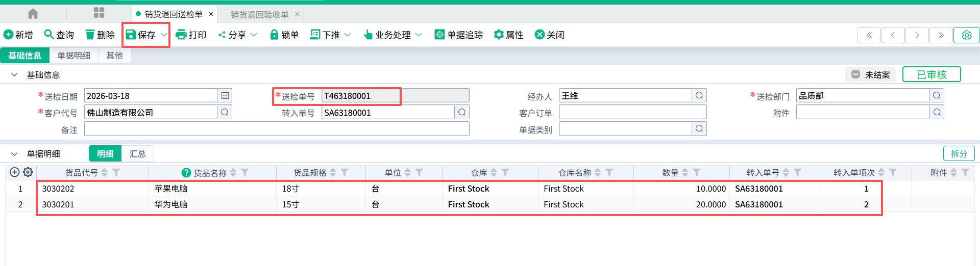Expand the 保存 dropdown arrow
This screenshot has width=980, height=266.
(x=164, y=35)
